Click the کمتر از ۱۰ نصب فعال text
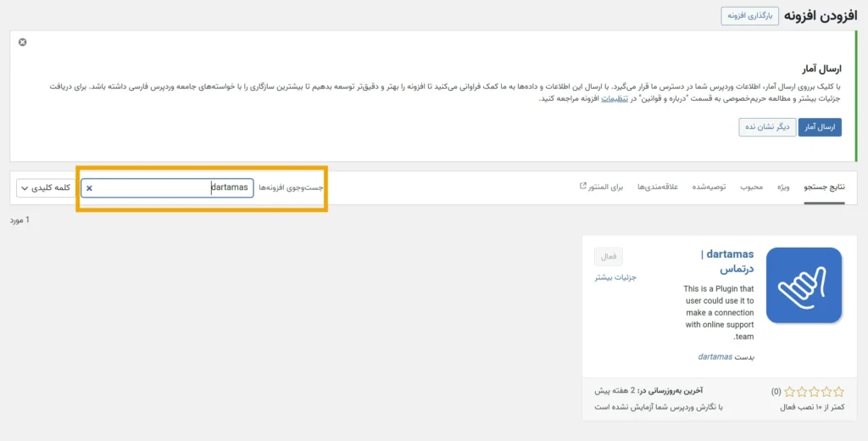The width and height of the screenshot is (868, 441). 811,407
